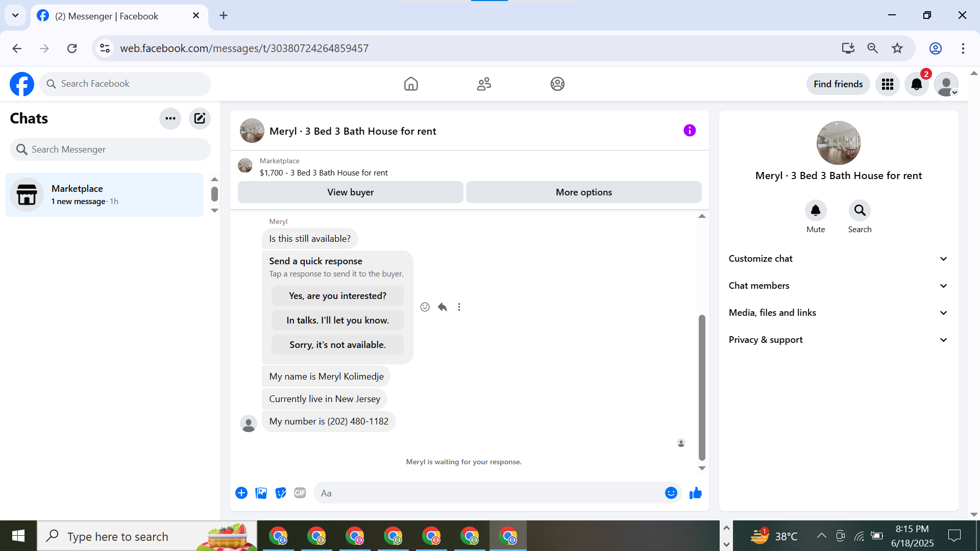Open the Facebook menu grid icon
Viewport: 980px width, 551px height.
pyautogui.click(x=888, y=84)
